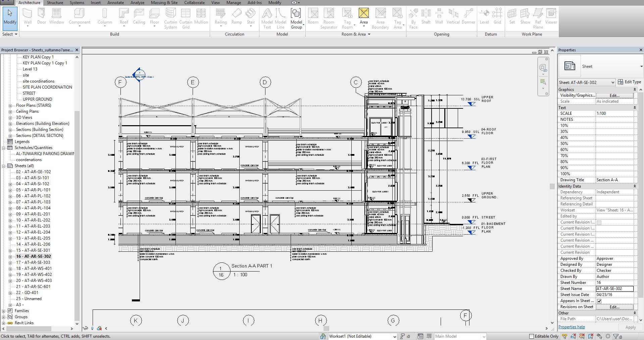644x340 pixels.
Task: Click the Edit Type button
Action: pos(630,82)
